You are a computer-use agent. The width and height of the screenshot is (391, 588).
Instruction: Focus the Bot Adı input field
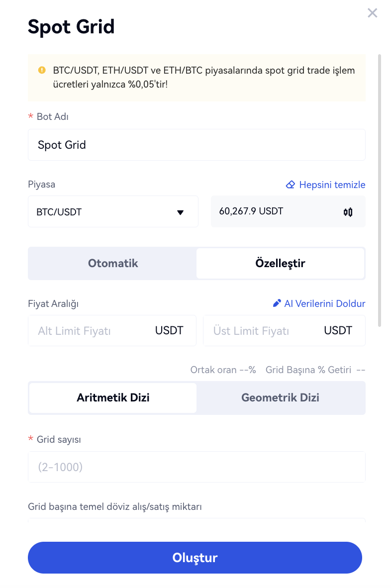pyautogui.click(x=196, y=145)
